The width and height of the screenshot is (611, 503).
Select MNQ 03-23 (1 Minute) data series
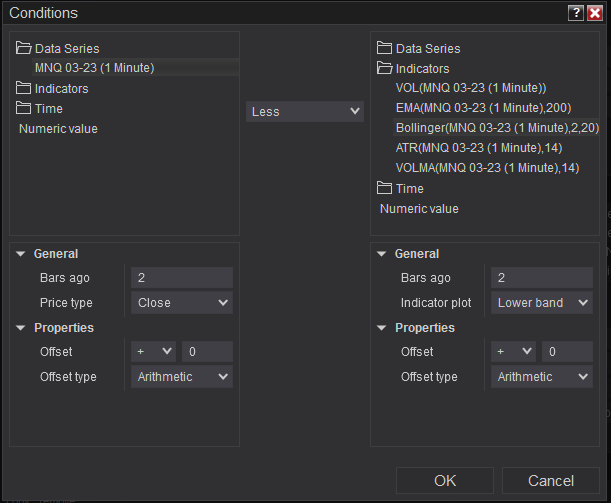pyautogui.click(x=94, y=68)
